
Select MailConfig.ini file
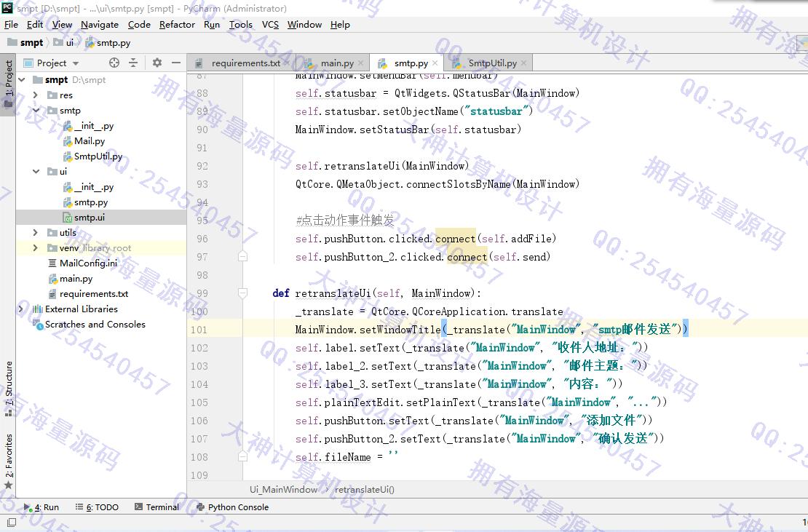tap(87, 263)
